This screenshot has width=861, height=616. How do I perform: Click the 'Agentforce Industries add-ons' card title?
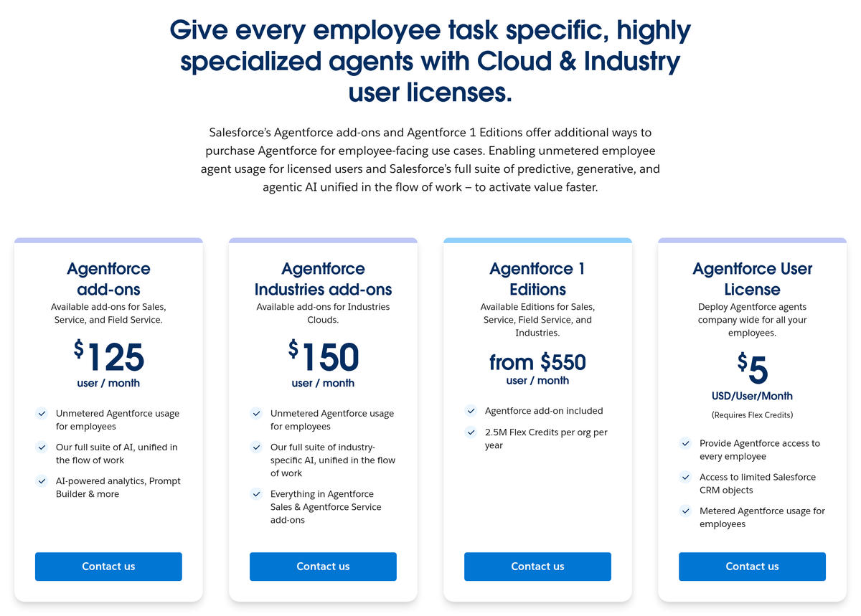pos(323,279)
